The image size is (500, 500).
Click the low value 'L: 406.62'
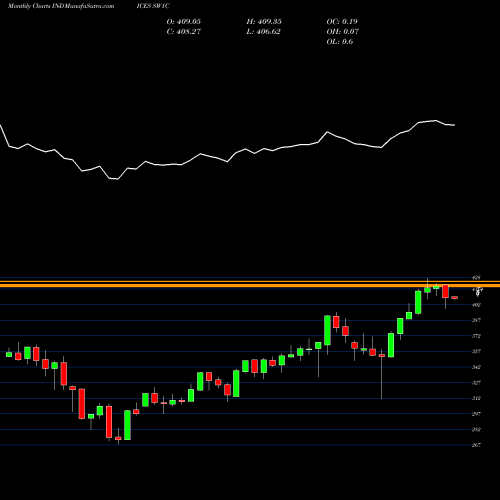(263, 32)
